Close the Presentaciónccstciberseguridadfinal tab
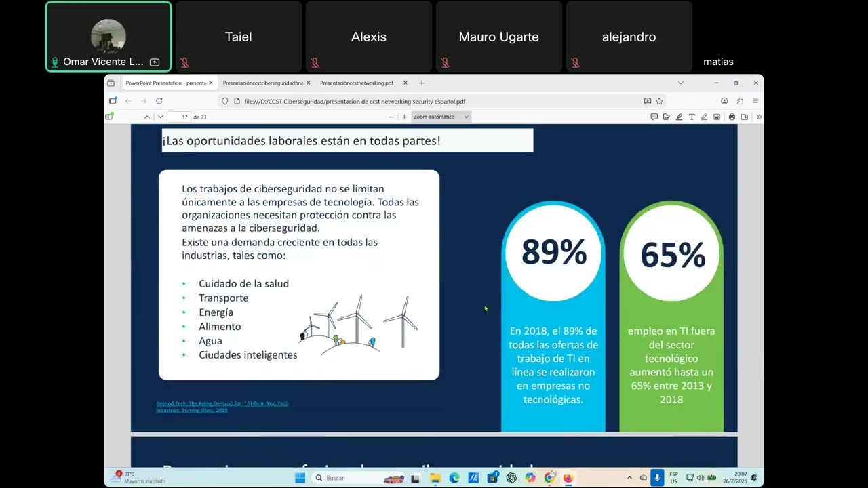 point(309,83)
